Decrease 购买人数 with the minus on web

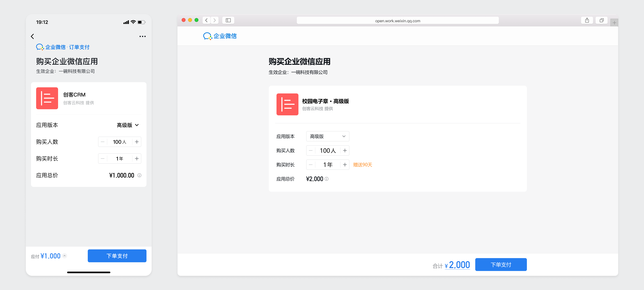point(311,150)
